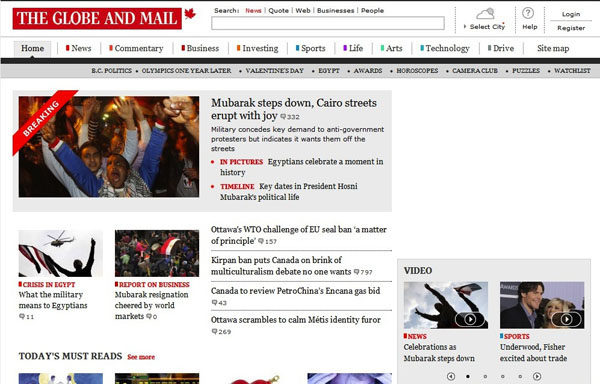Read Kirpan ban multiculturalism debate story
This screenshot has width=600, height=384.
pos(281,266)
